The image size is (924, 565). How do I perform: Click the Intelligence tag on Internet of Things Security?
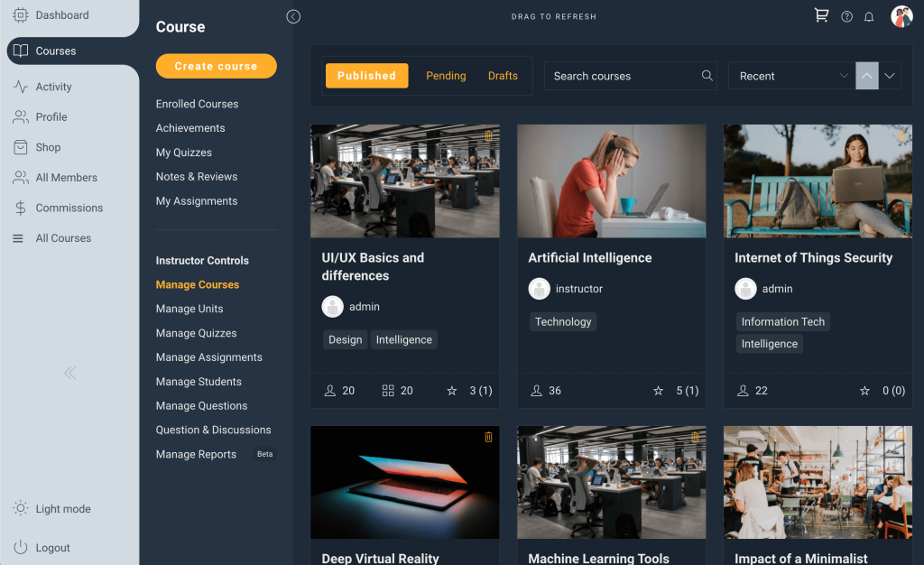(769, 344)
